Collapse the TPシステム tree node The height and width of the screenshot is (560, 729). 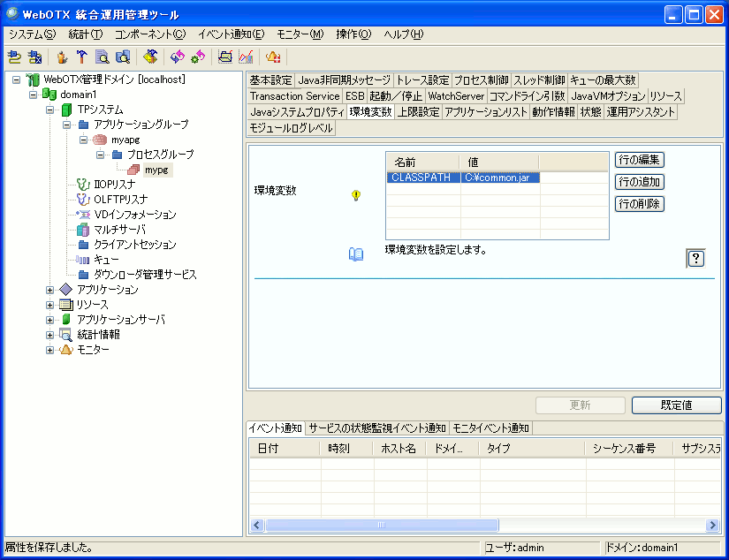point(50,110)
